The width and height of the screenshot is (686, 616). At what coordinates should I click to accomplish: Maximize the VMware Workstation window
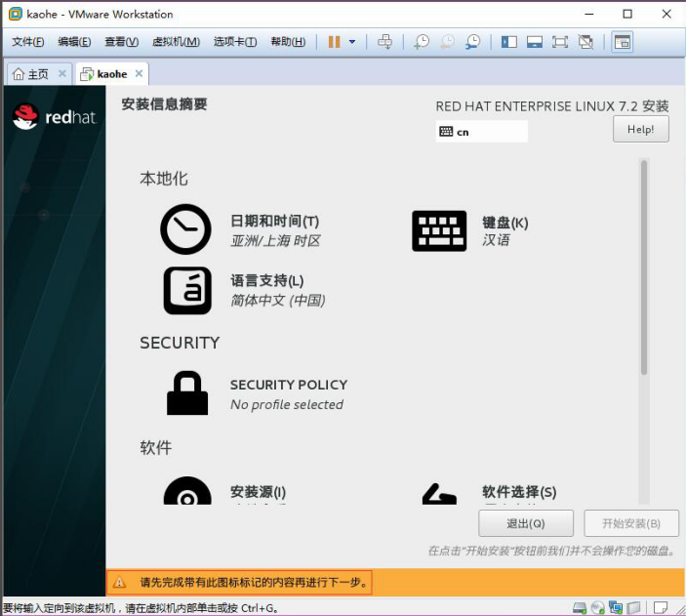[627, 14]
